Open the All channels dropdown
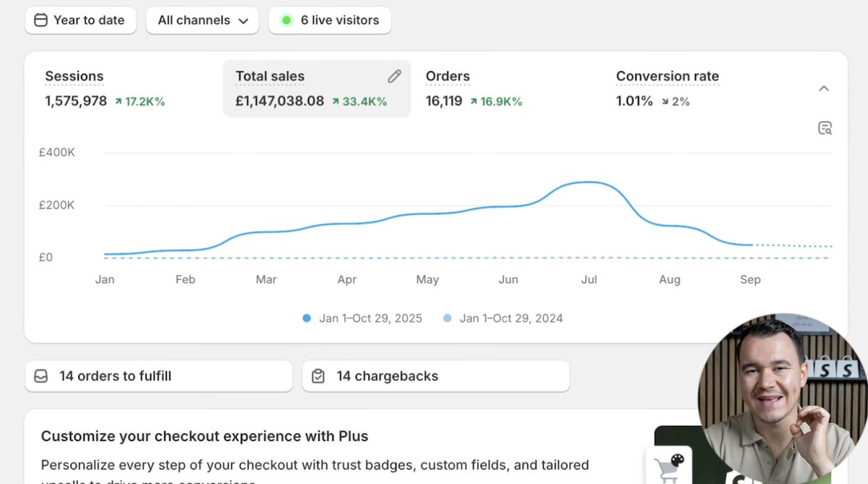The width and height of the screenshot is (868, 484). pos(203,20)
